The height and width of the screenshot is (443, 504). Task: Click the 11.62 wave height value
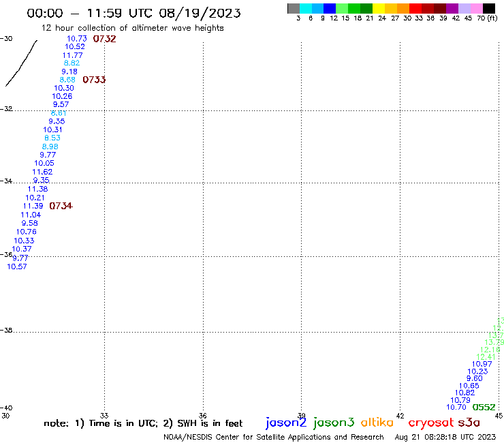[x=42, y=172]
